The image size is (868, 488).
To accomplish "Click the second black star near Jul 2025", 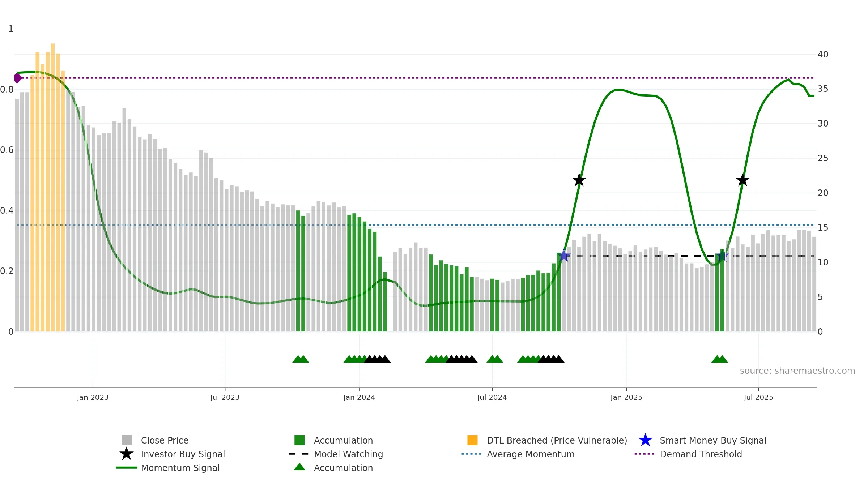I will click(743, 180).
